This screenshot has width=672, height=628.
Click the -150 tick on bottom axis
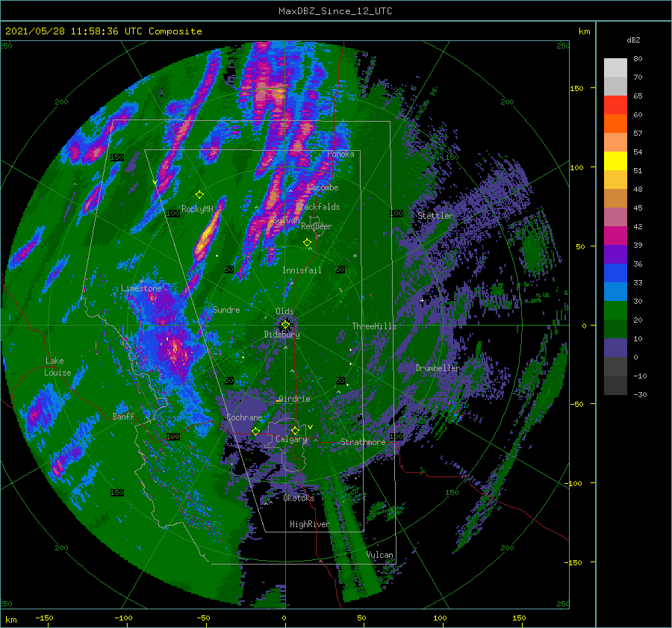[x=44, y=618]
